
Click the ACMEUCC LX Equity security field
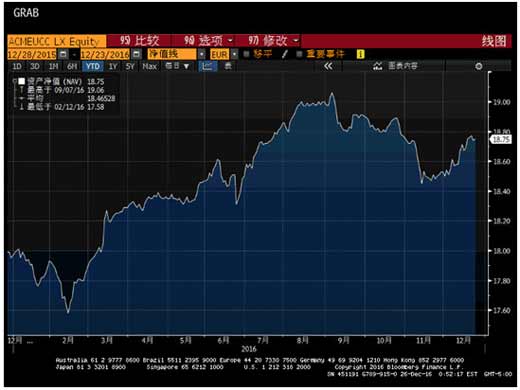pyautogui.click(x=57, y=41)
